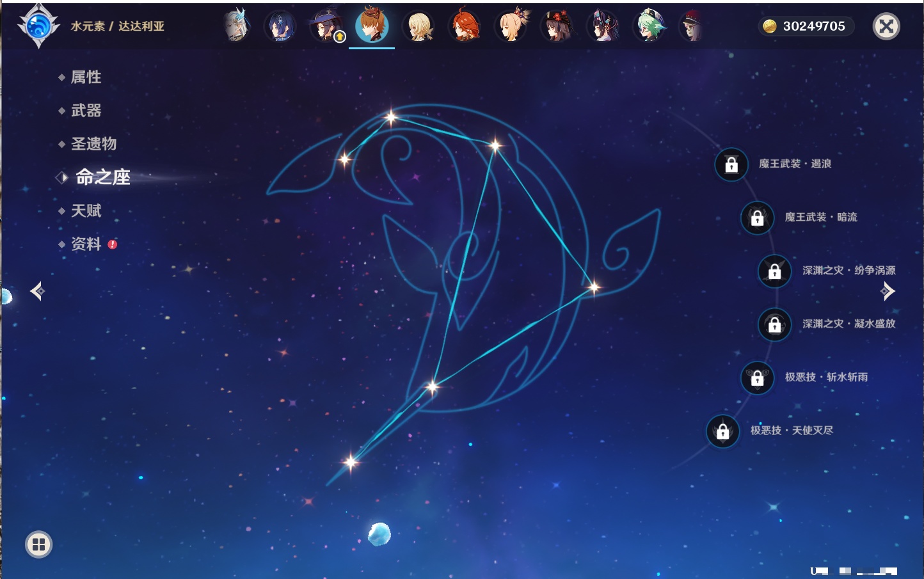
Task: Open the locked 极恶技・斩水斩雨 constellation node
Action: (758, 377)
